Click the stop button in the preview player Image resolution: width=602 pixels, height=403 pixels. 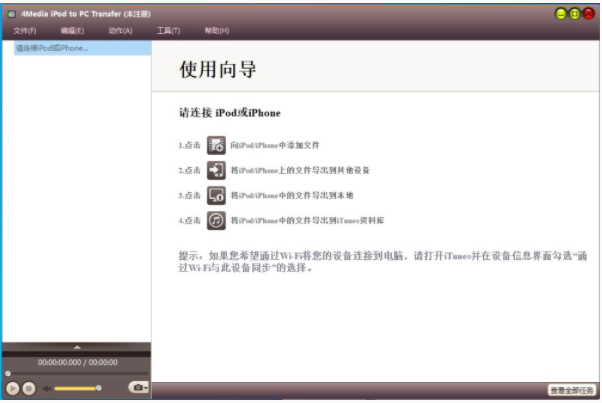[29, 388]
